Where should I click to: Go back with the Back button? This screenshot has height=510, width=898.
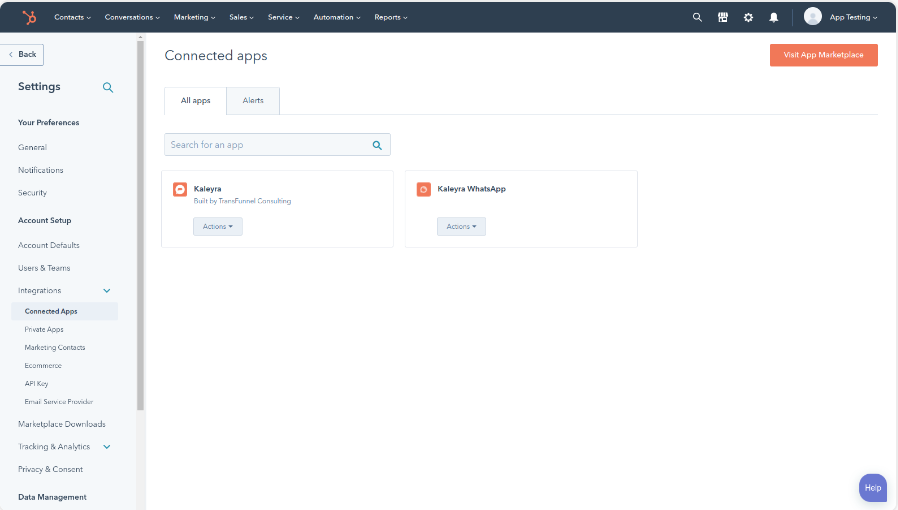tap(22, 54)
